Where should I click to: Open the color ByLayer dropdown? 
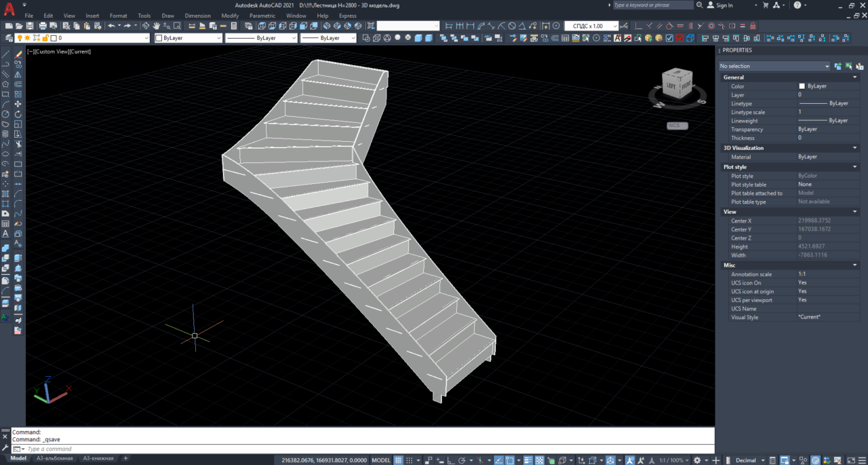point(189,38)
